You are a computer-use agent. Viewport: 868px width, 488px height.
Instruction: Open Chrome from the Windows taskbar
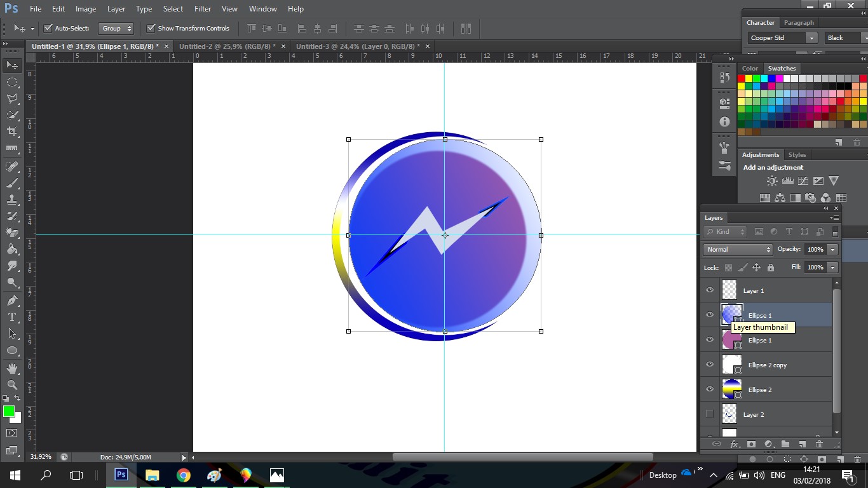coord(183,475)
